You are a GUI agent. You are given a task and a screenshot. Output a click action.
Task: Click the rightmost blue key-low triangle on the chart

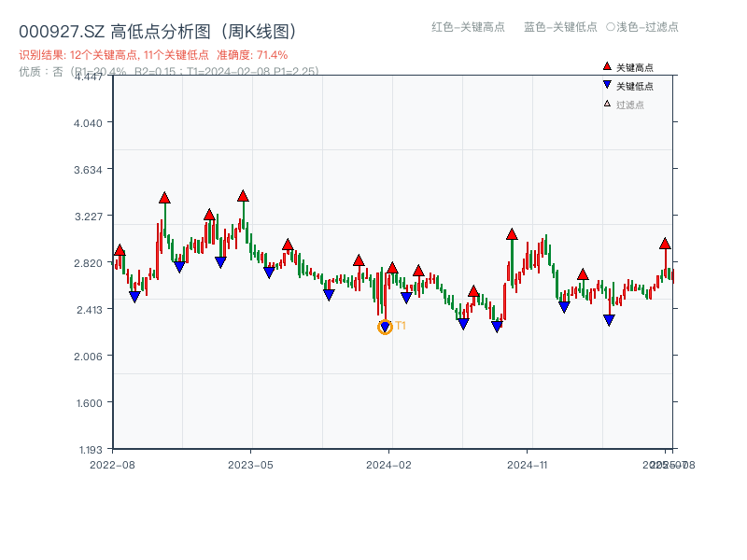click(x=609, y=320)
